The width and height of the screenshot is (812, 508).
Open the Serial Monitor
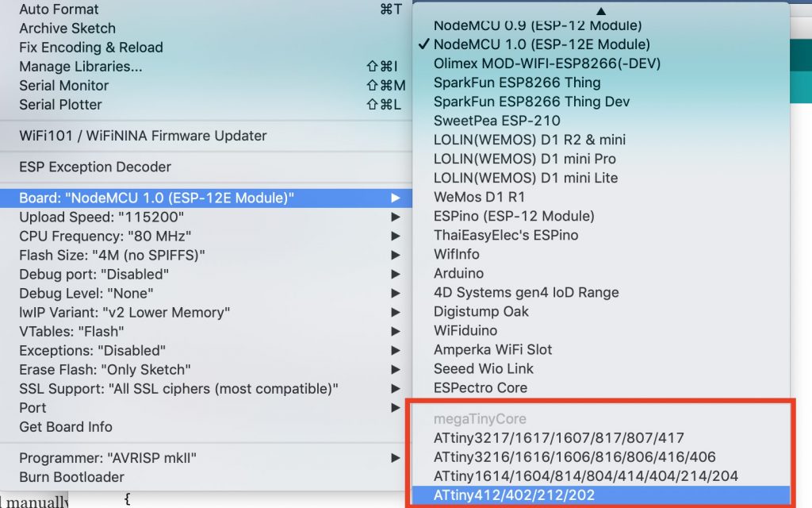coord(63,85)
